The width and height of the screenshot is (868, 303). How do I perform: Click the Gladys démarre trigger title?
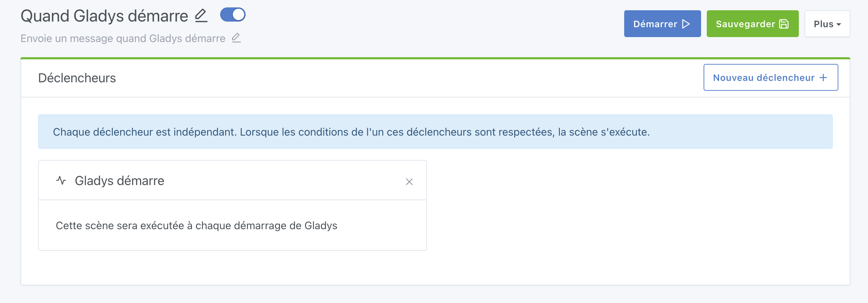pyautogui.click(x=119, y=180)
